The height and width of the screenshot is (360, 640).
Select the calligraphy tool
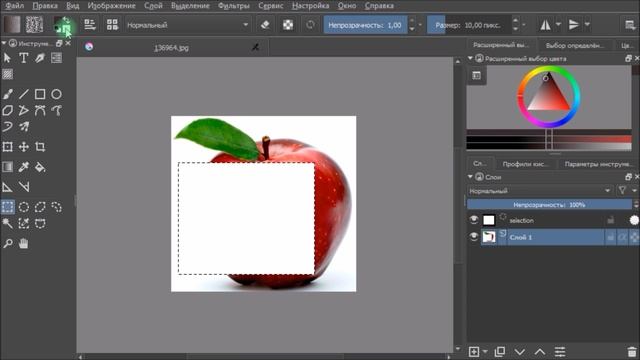[40, 58]
